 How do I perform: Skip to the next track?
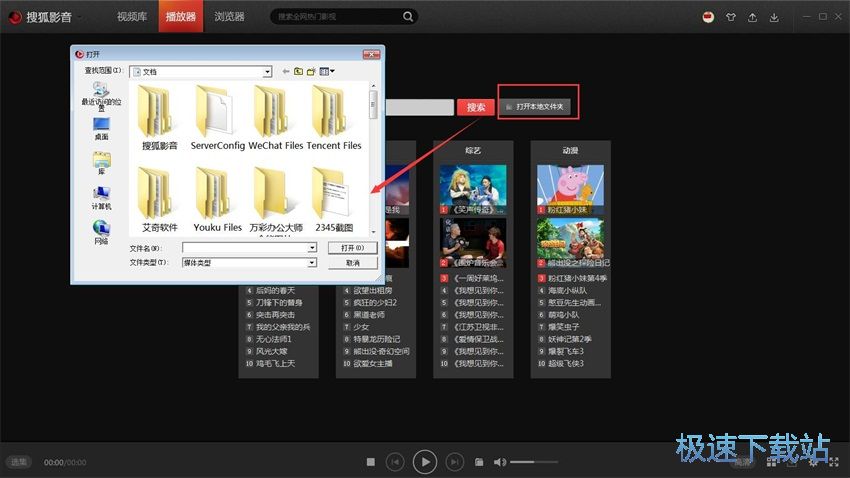tap(455, 462)
